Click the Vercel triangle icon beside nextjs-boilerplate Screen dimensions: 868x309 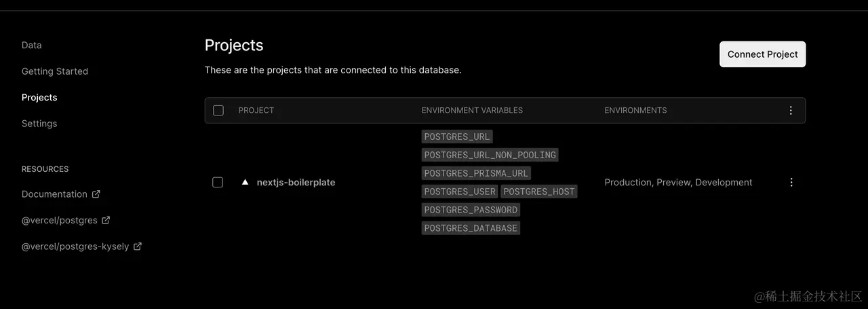(x=245, y=182)
